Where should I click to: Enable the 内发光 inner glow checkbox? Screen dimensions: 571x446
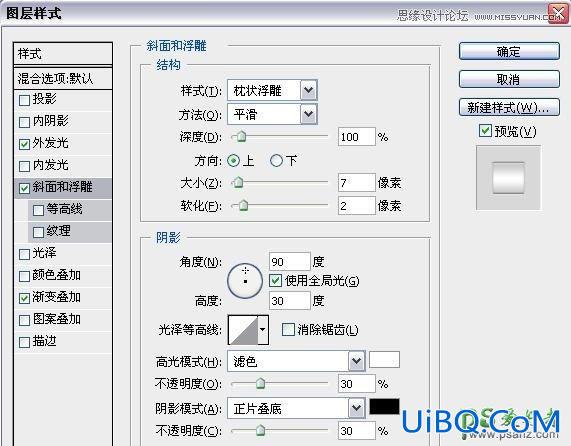coord(24,166)
